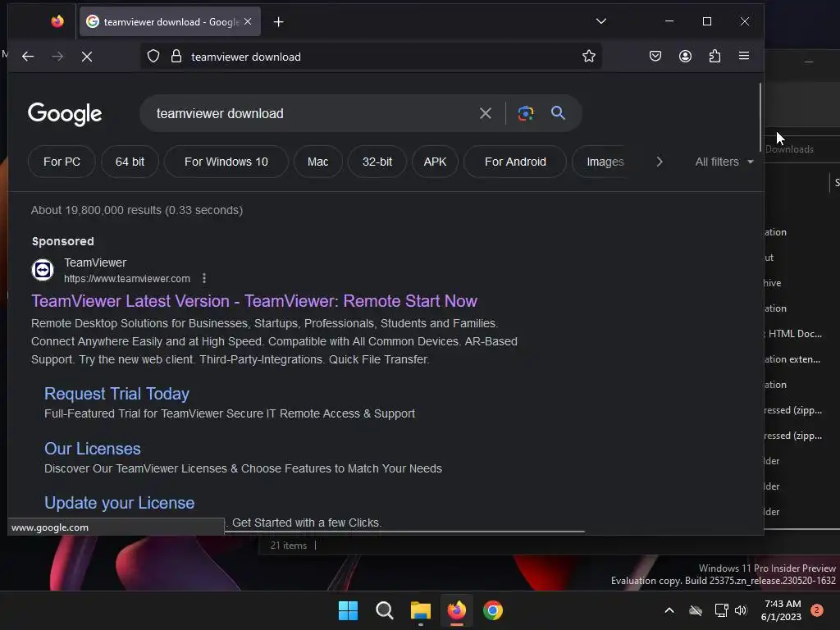Image resolution: width=840 pixels, height=630 pixels.
Task: Open the clock and date flyout
Action: 782,610
